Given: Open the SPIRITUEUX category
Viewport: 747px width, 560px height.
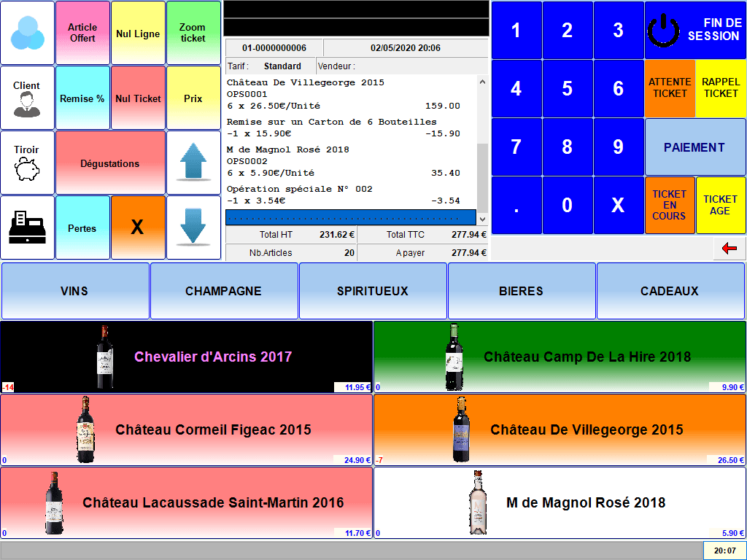Looking at the screenshot, I should [373, 291].
